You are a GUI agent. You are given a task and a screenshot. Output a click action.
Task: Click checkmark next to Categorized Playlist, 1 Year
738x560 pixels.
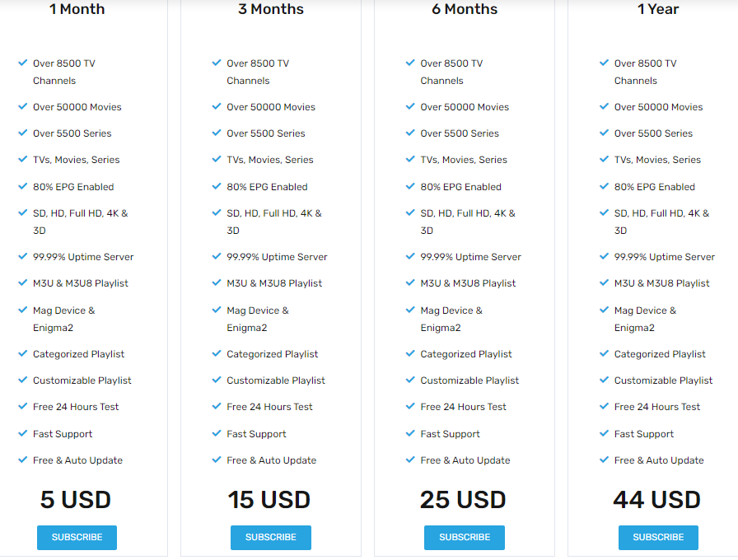point(604,353)
